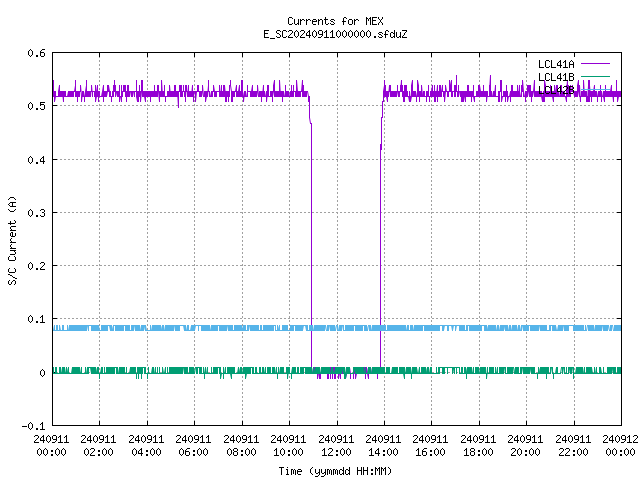Click the 0.3 y-axis tick label

(36, 213)
